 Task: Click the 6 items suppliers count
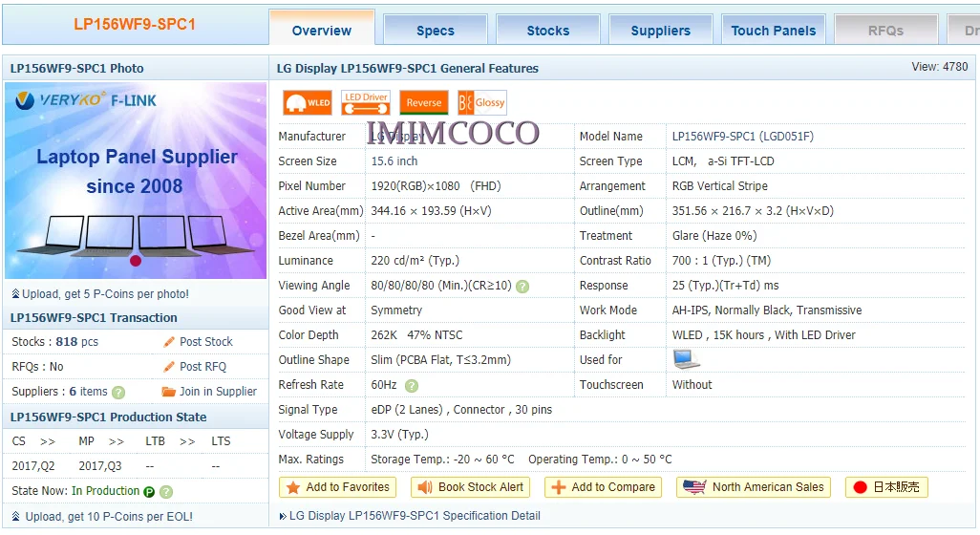tap(88, 392)
